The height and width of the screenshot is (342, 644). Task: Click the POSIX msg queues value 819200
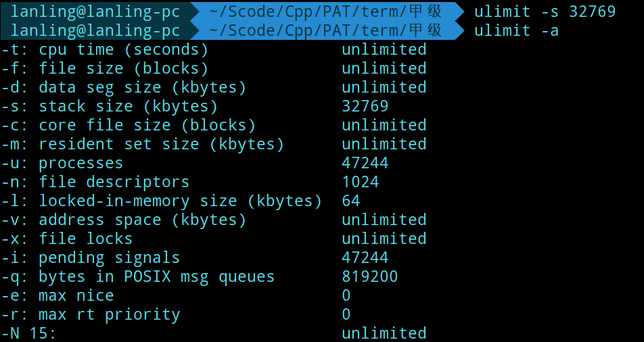pyautogui.click(x=369, y=276)
